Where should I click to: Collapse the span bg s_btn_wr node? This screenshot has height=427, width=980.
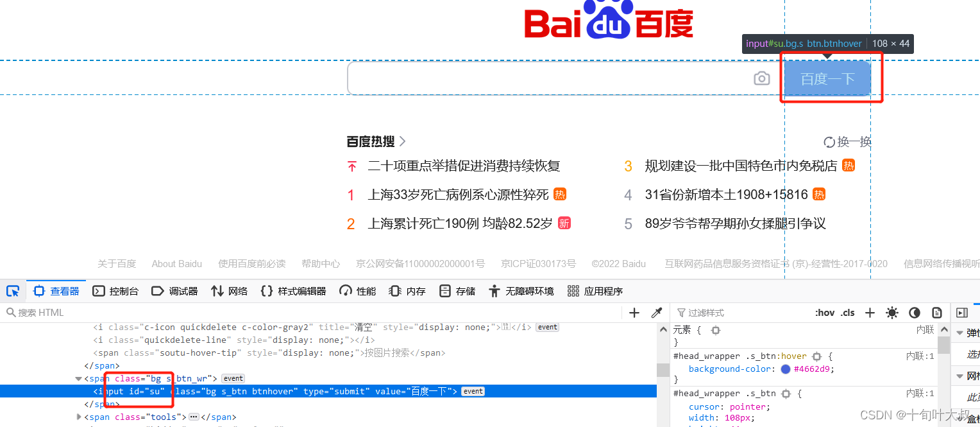(79, 379)
